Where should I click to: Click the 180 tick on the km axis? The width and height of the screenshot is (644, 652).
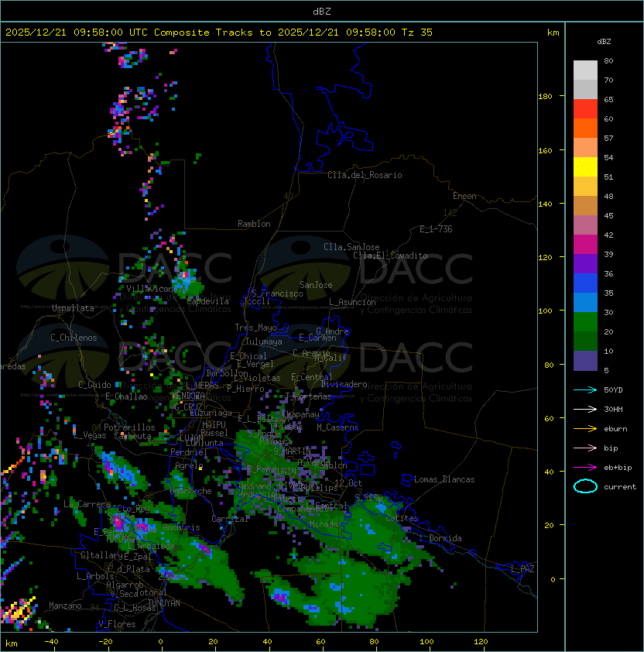545,97
